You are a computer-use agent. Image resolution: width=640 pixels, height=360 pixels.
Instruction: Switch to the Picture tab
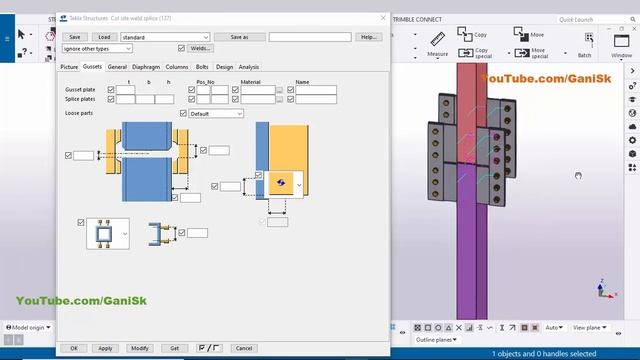pyautogui.click(x=69, y=67)
